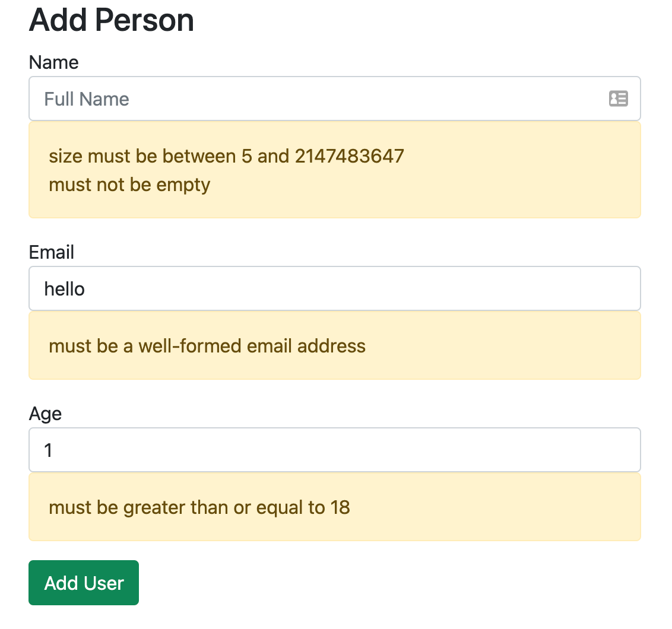The image size is (672, 629).
Task: Click the 'must not be empty' validation message
Action: (129, 185)
